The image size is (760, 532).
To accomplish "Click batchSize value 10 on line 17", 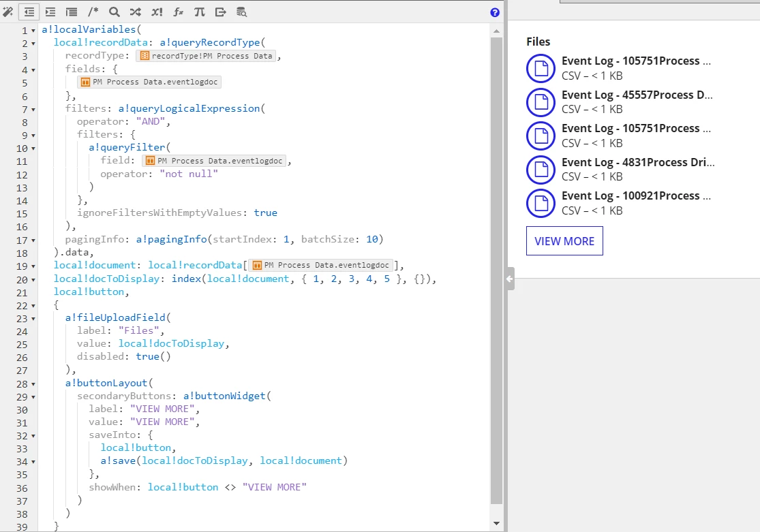I will [x=371, y=239].
